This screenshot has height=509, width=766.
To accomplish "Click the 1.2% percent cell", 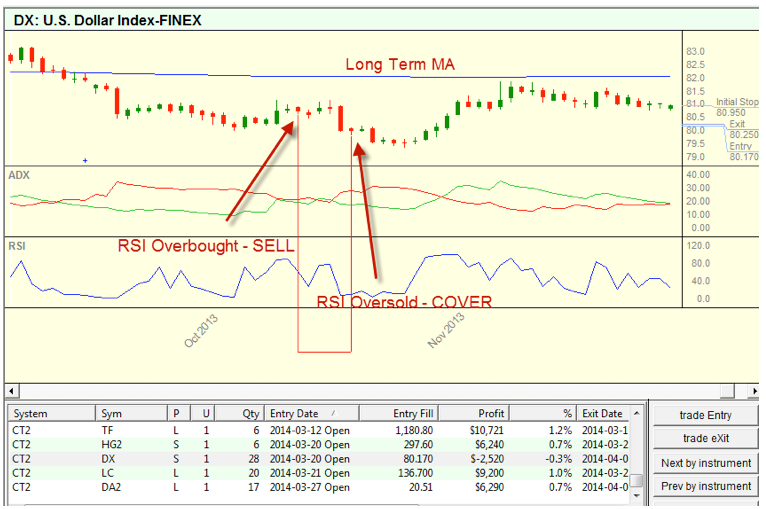I will pyautogui.click(x=560, y=430).
